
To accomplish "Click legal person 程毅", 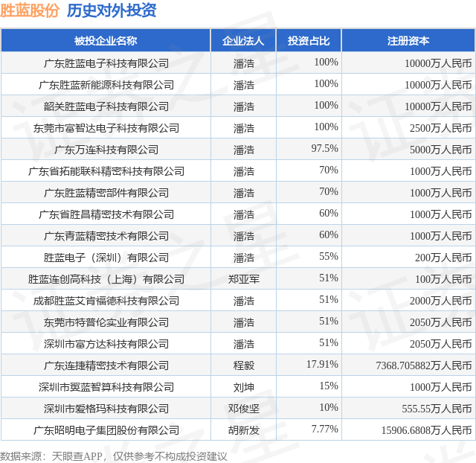I will click(x=243, y=365).
